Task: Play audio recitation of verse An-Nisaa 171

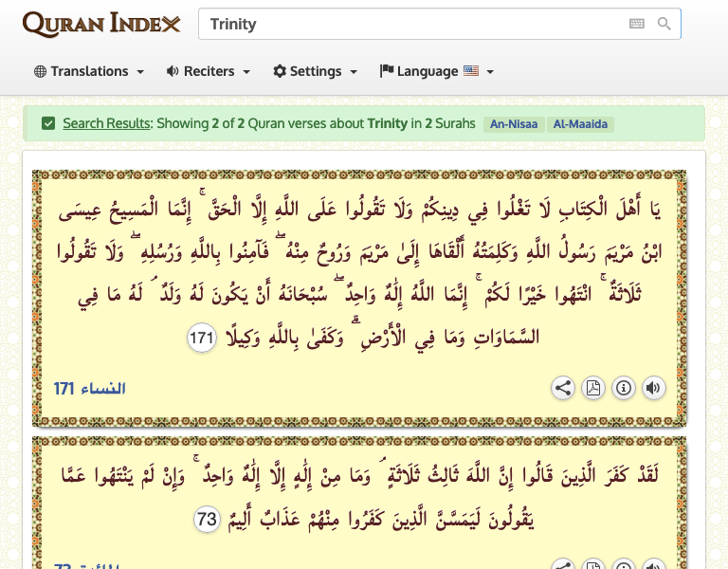Action: (x=653, y=388)
